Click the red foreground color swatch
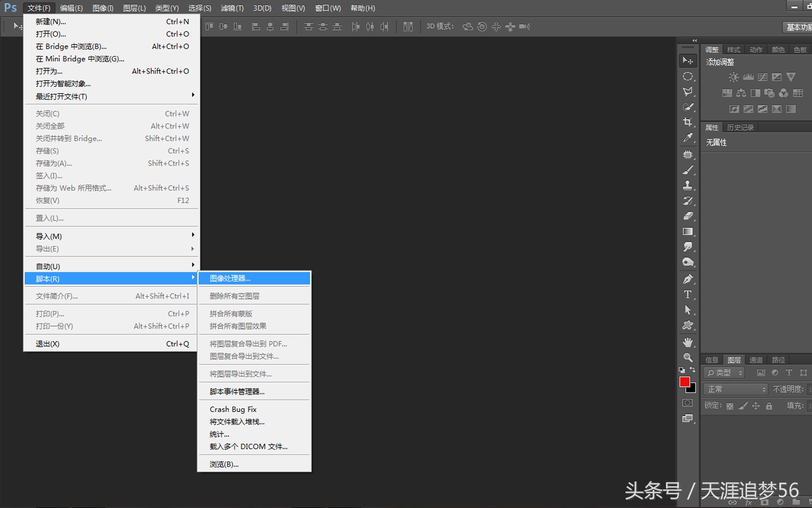The image size is (812, 508). pyautogui.click(x=684, y=381)
